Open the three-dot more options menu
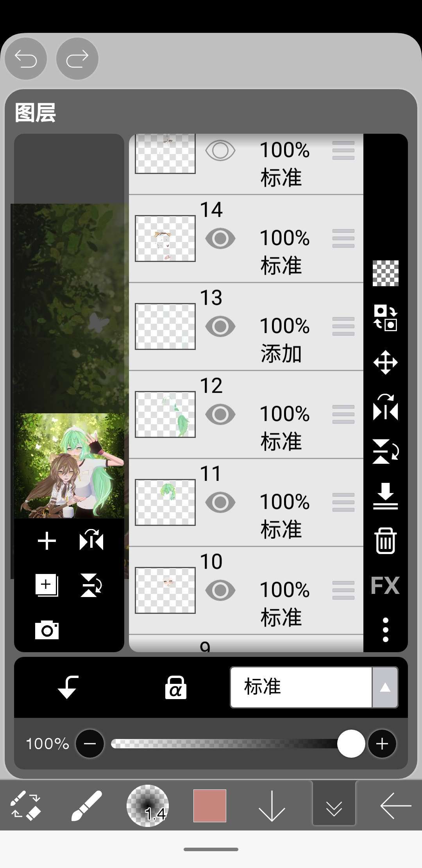The image size is (422, 868). point(385,630)
